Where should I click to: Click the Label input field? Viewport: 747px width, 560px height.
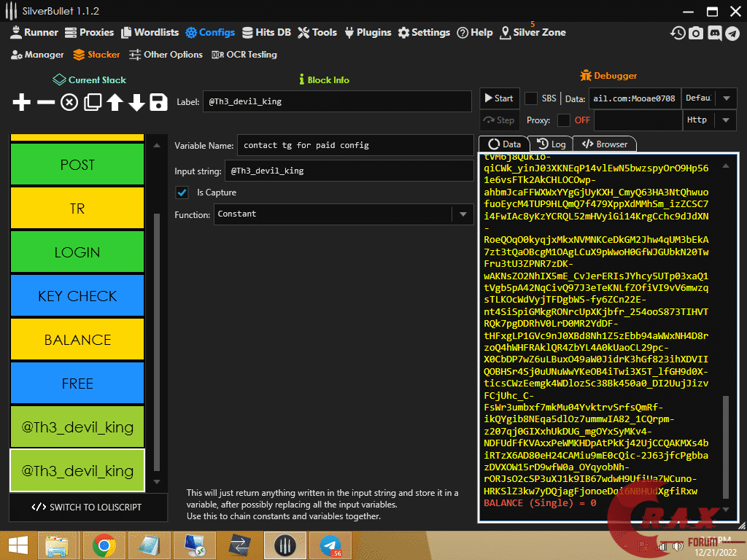click(x=337, y=101)
